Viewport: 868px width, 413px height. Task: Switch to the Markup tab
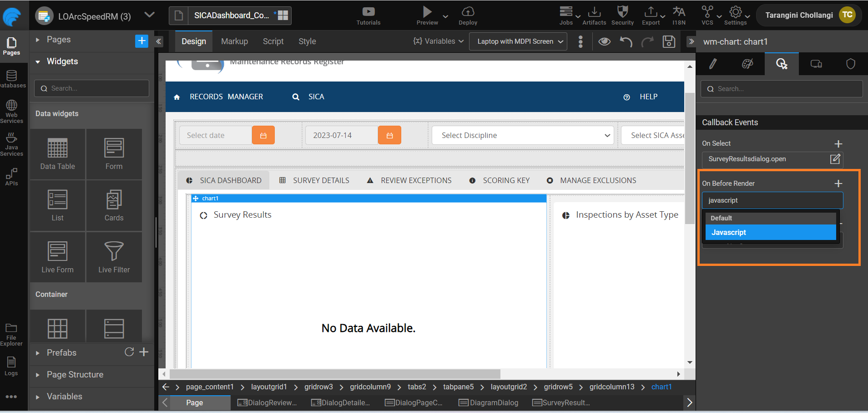click(x=234, y=41)
